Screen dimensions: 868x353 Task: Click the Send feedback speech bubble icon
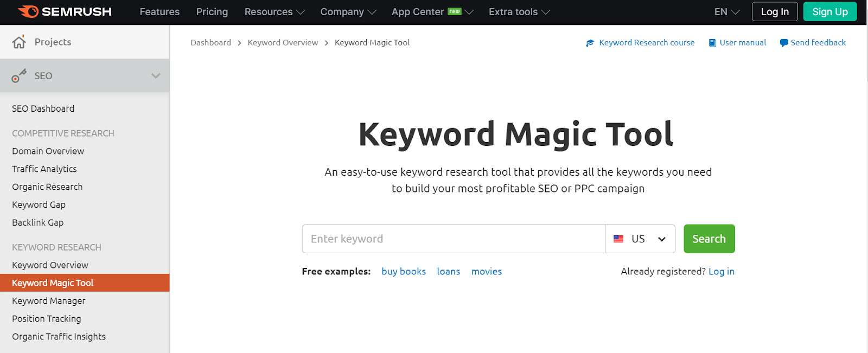[x=784, y=43]
